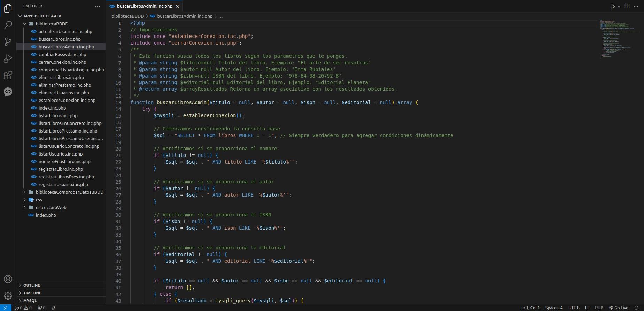Open the Source Control view icon
The image size is (644, 311).
[8, 42]
